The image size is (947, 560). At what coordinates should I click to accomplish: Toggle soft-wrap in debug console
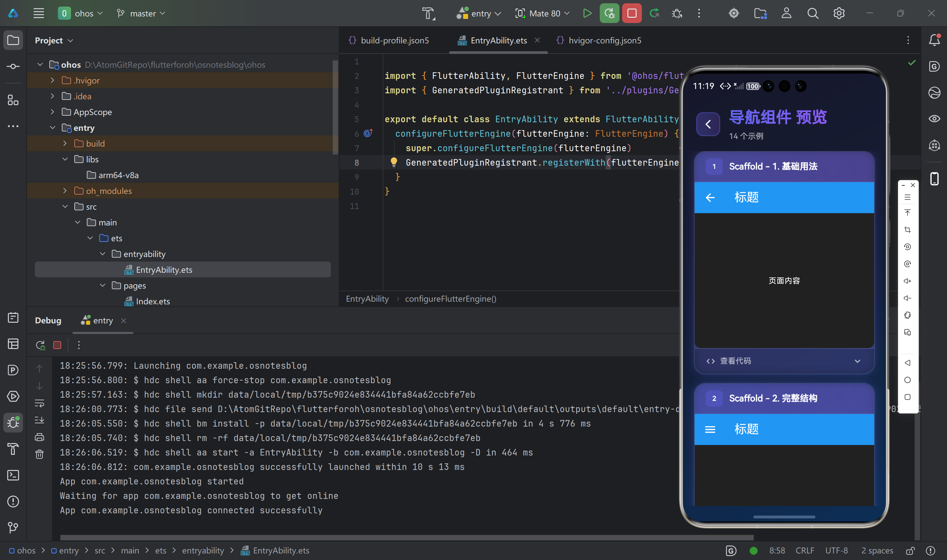coord(40,403)
